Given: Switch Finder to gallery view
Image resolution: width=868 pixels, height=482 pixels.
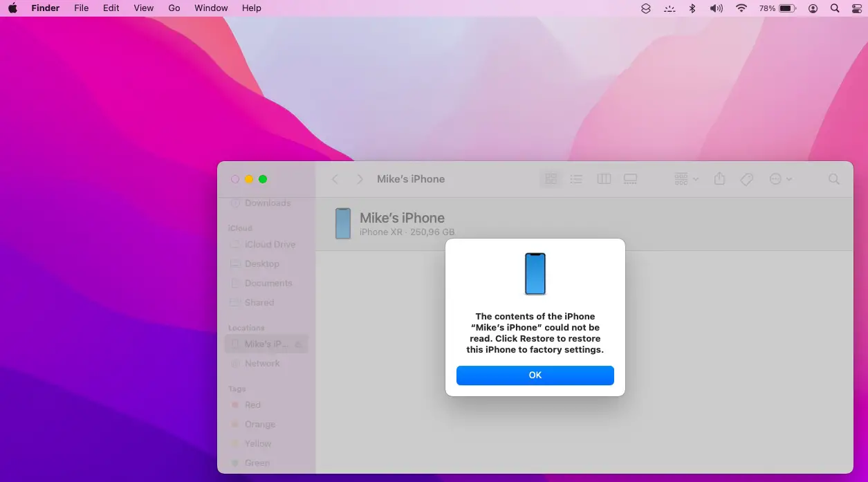Looking at the screenshot, I should coord(630,179).
